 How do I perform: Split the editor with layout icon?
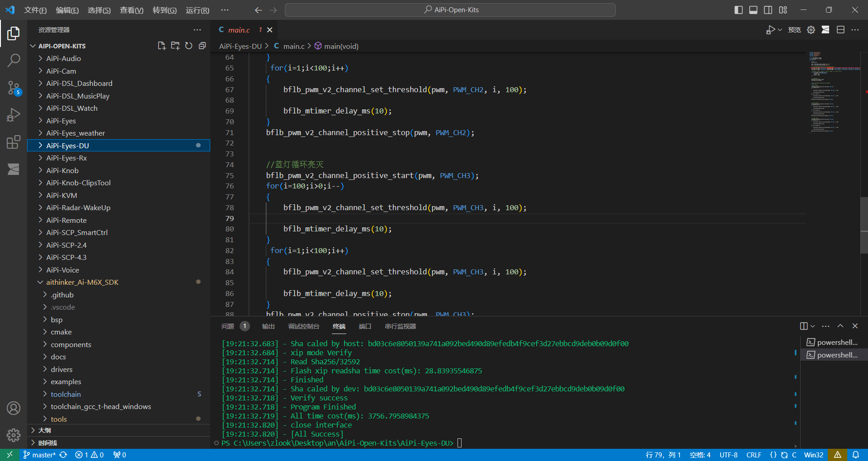pos(840,30)
